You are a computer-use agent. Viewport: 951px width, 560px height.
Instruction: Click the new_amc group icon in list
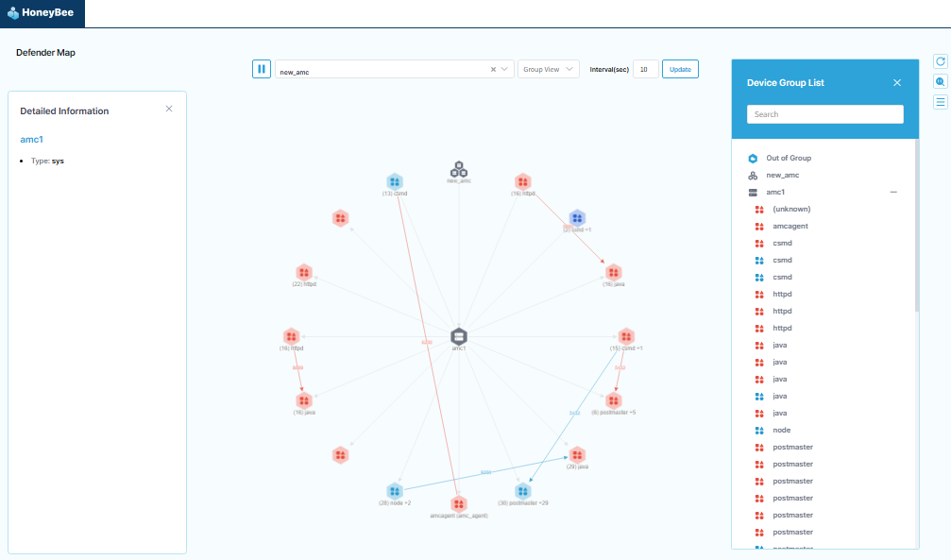click(x=753, y=176)
